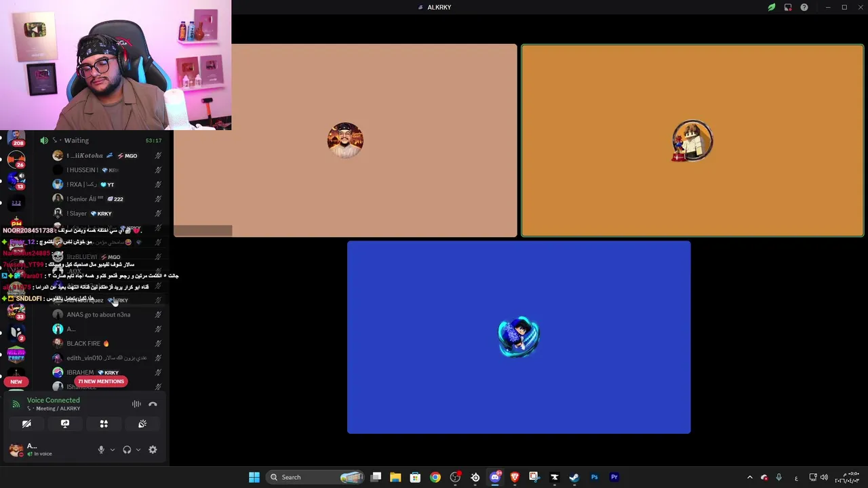Image resolution: width=868 pixels, height=488 pixels.
Task: Click the NEW unread servers pill
Action: pyautogui.click(x=16, y=382)
